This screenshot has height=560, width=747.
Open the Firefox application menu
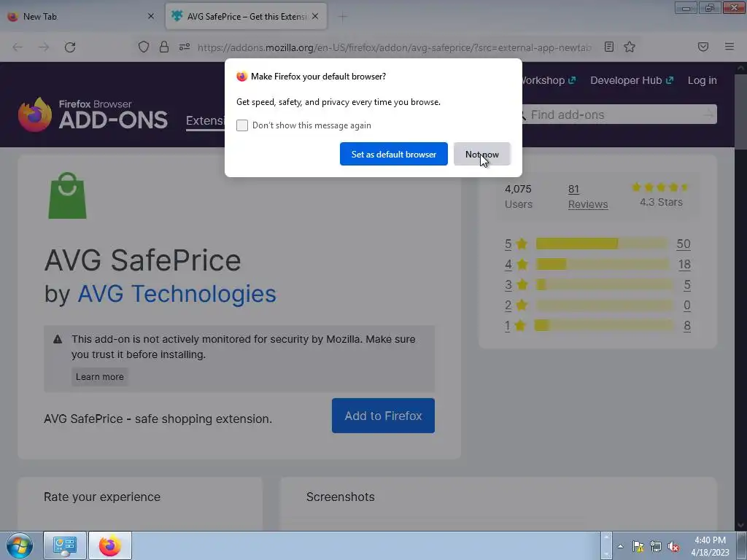pyautogui.click(x=729, y=47)
